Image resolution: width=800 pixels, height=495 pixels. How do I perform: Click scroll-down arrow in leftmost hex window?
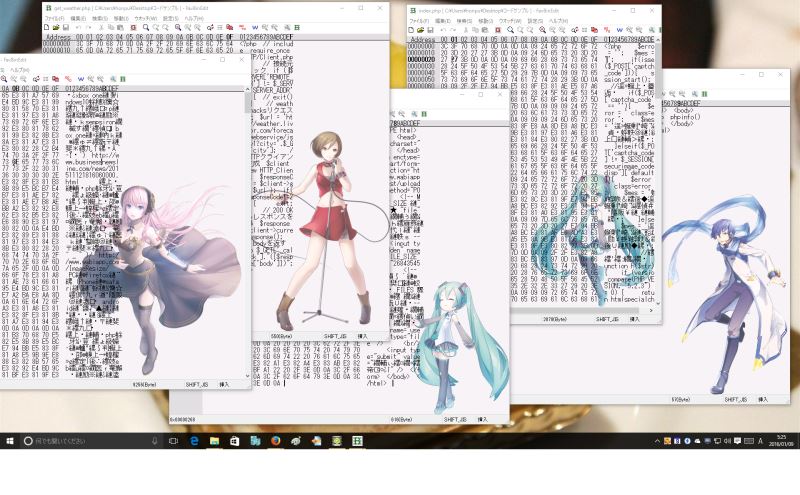click(248, 376)
